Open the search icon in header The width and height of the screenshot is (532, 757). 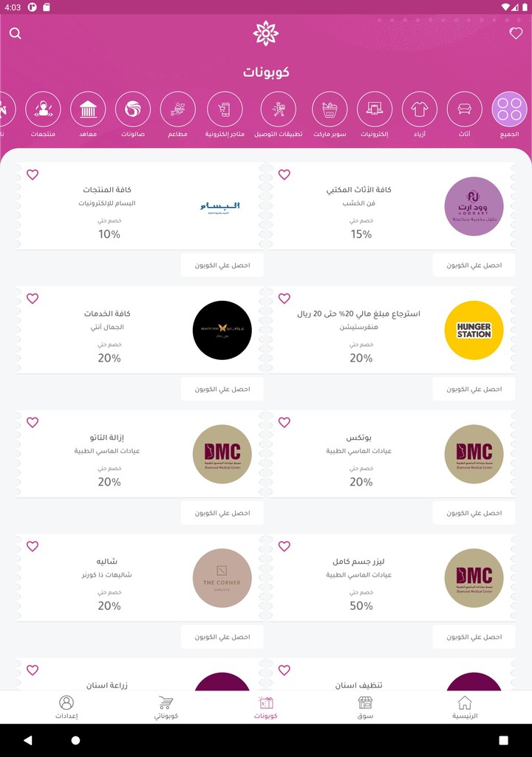click(16, 33)
